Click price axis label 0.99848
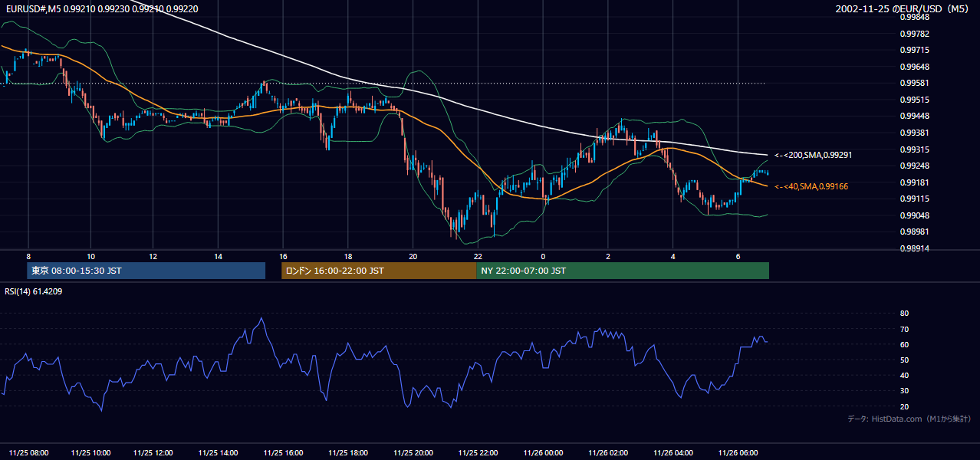Image resolution: width=980 pixels, height=460 pixels. coord(915,17)
